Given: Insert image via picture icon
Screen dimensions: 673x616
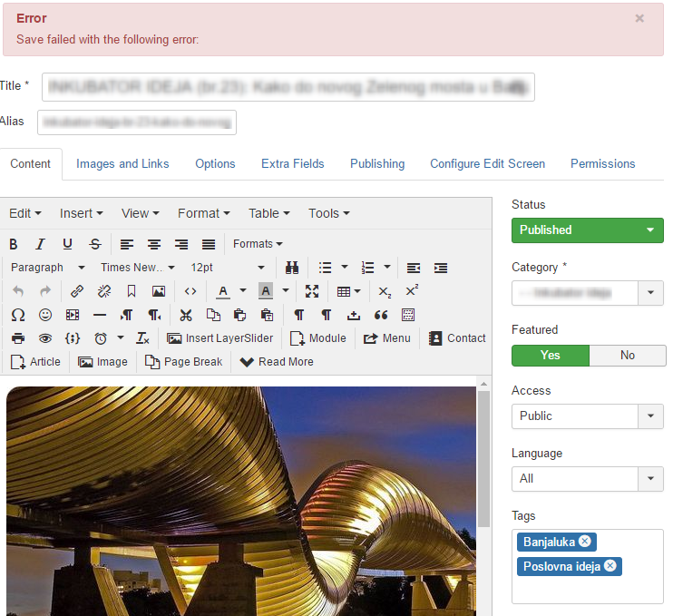Looking at the screenshot, I should tap(159, 291).
